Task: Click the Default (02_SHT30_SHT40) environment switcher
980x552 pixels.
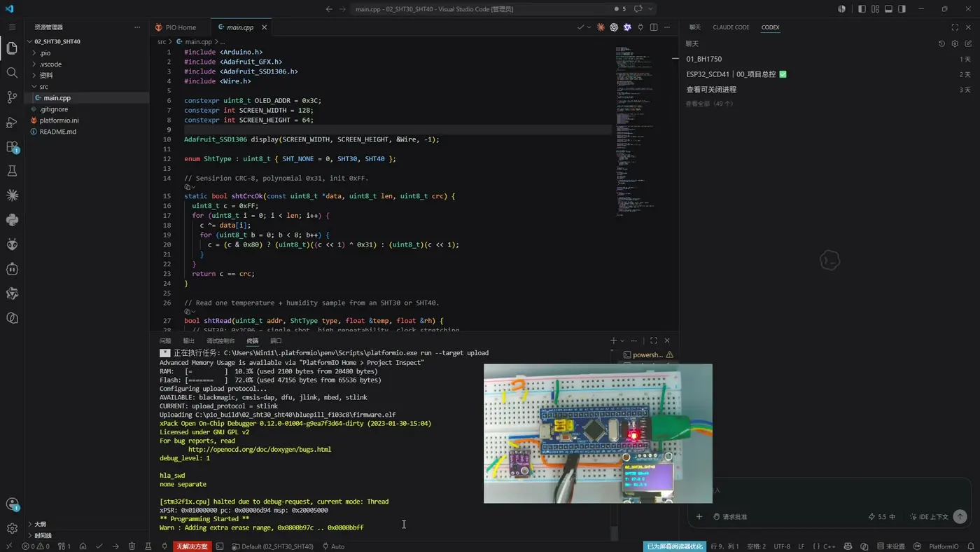Action: 273,546
